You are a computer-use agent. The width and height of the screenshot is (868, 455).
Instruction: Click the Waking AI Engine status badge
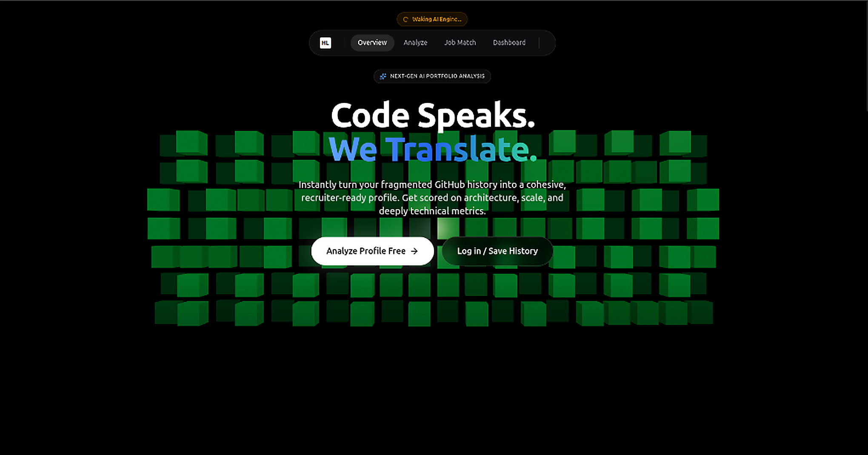point(432,20)
